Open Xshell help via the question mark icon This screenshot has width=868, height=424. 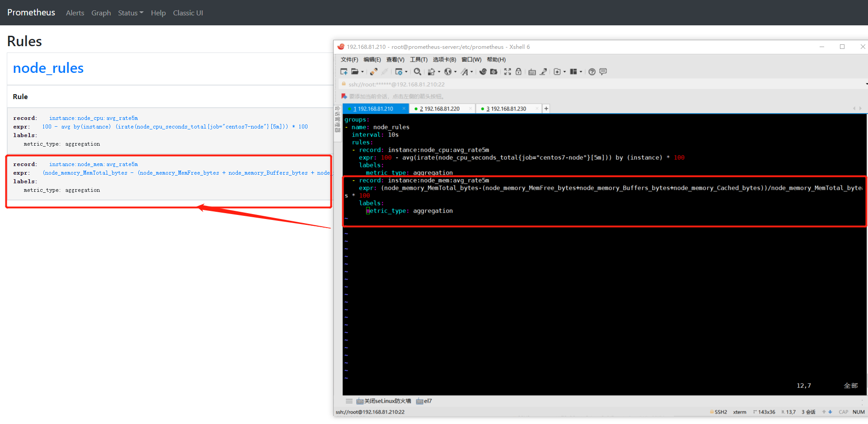tap(592, 71)
